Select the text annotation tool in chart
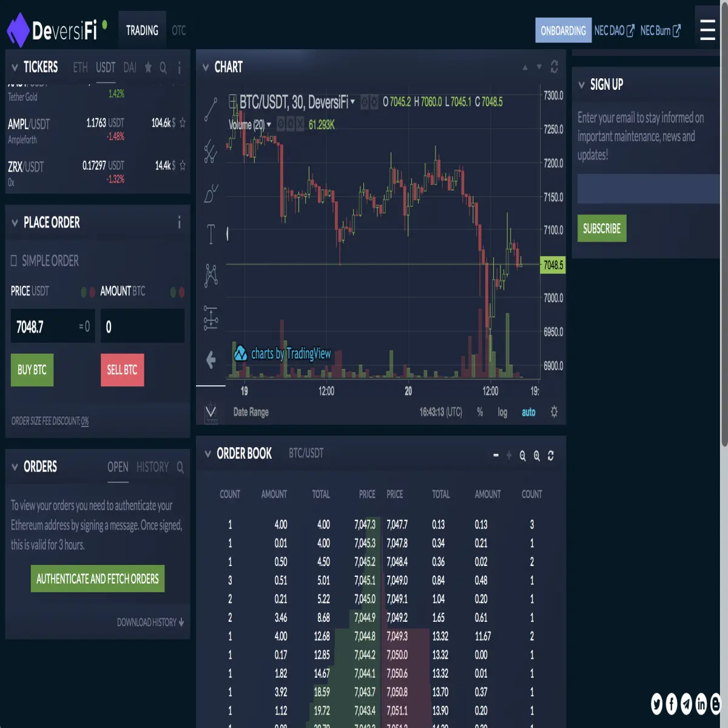The height and width of the screenshot is (728, 728). (211, 234)
